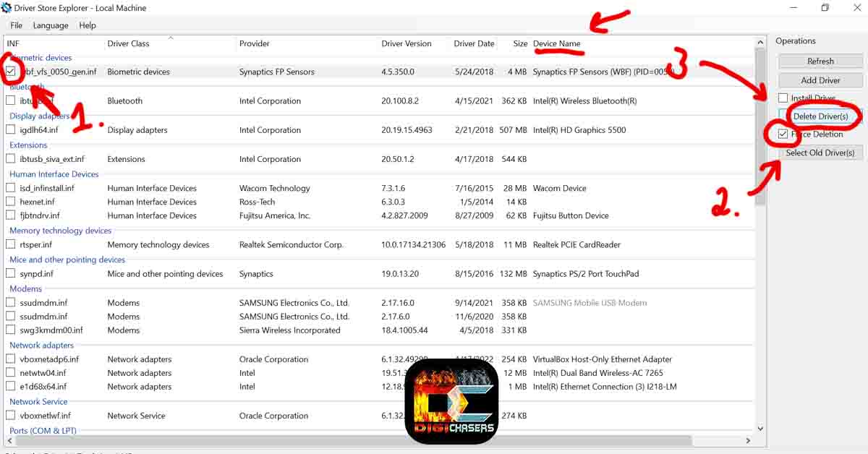
Task: Collapse the Human Interface Devices group
Action: point(54,174)
